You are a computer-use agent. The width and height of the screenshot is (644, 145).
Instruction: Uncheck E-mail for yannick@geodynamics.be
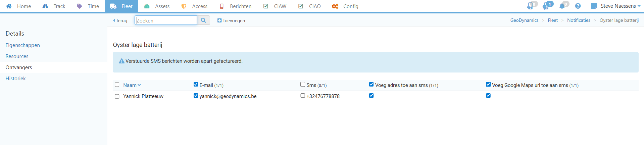pyautogui.click(x=196, y=96)
